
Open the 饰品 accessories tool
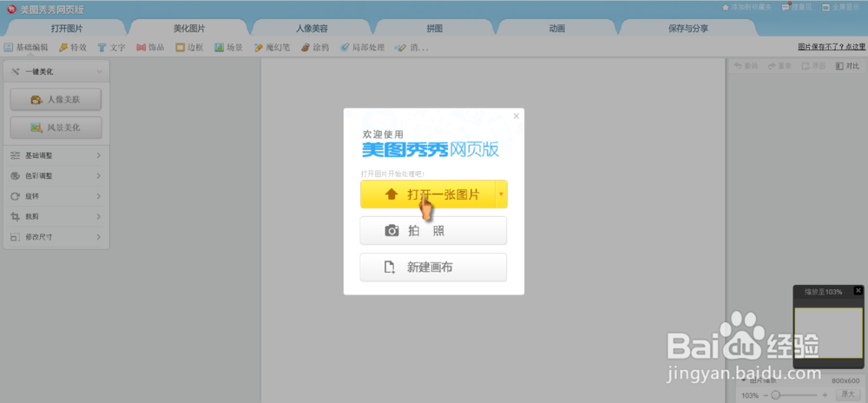[150, 48]
